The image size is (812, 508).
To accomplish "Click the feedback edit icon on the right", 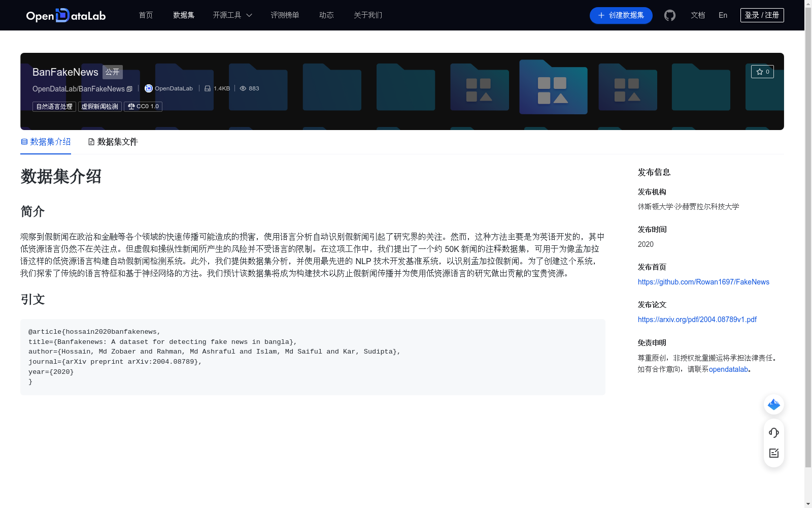I will (773, 453).
